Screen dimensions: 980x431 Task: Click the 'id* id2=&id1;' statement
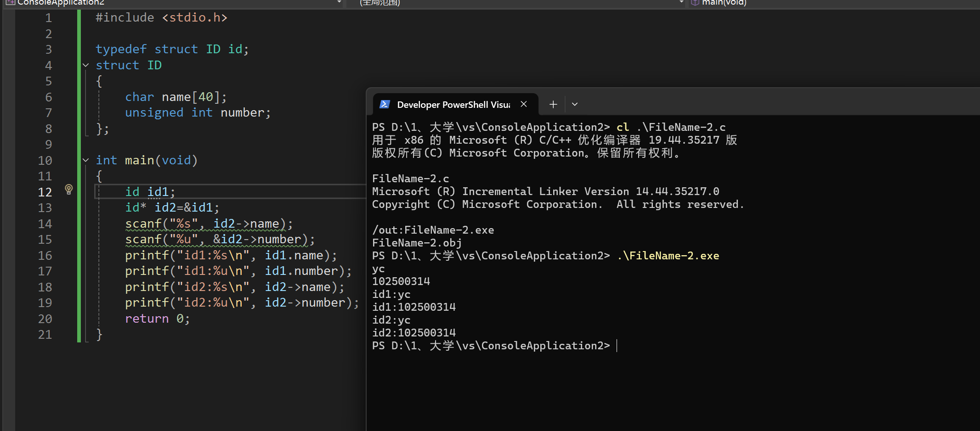tap(172, 207)
